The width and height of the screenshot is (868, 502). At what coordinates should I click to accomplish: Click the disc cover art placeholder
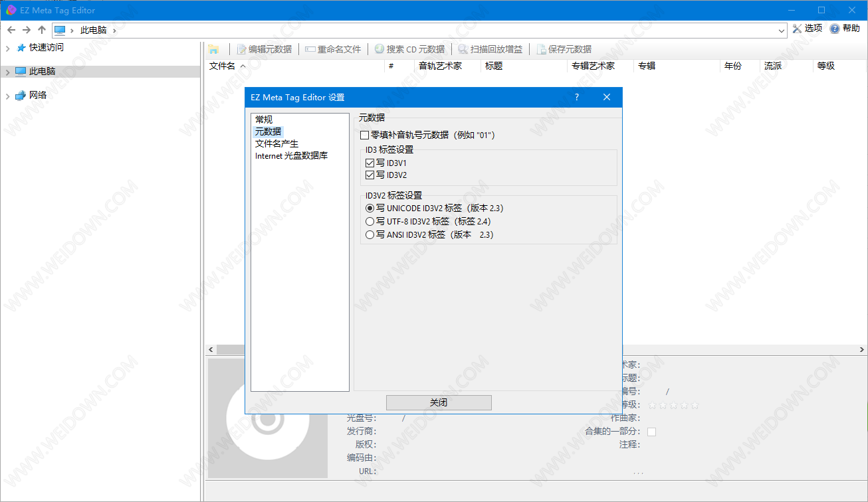268,418
